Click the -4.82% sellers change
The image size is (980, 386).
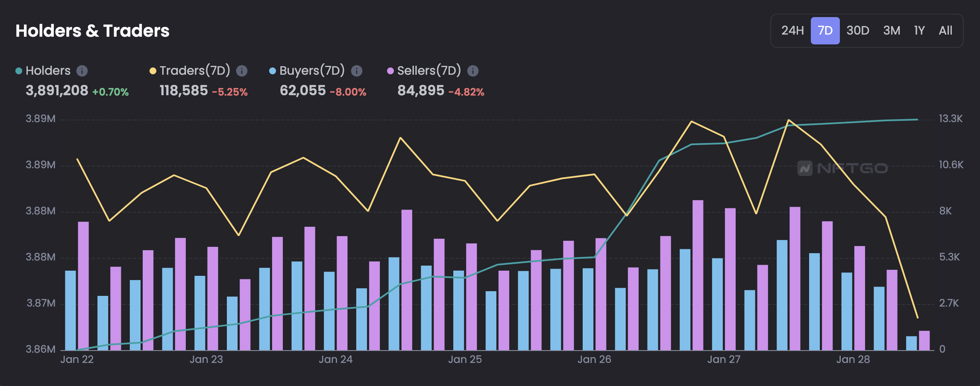[467, 92]
